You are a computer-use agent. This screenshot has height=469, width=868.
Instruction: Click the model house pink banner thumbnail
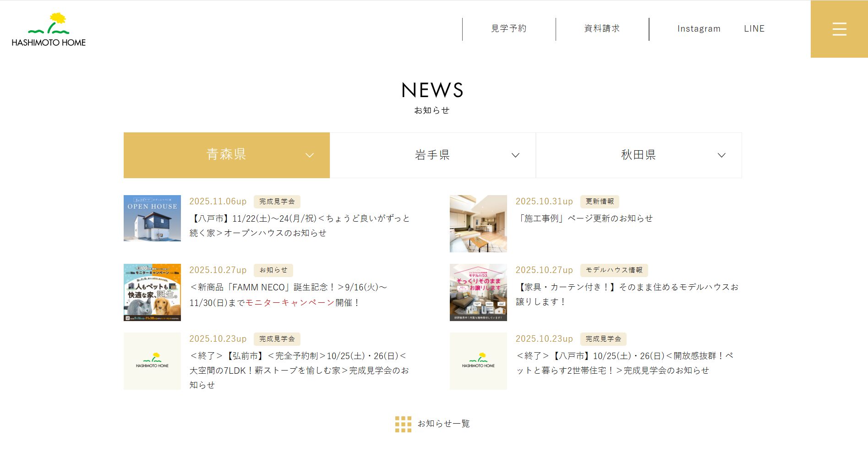(478, 292)
